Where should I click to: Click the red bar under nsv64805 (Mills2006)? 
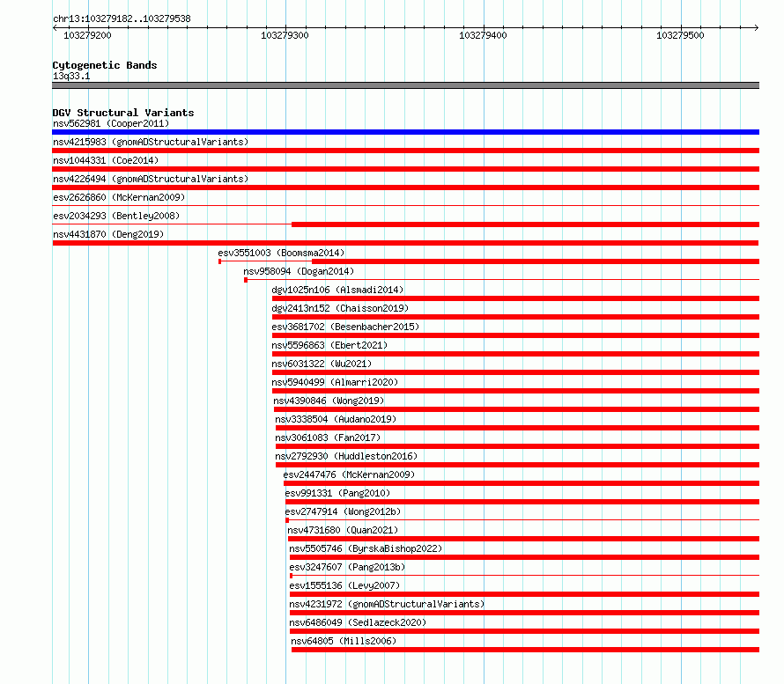coord(526,650)
